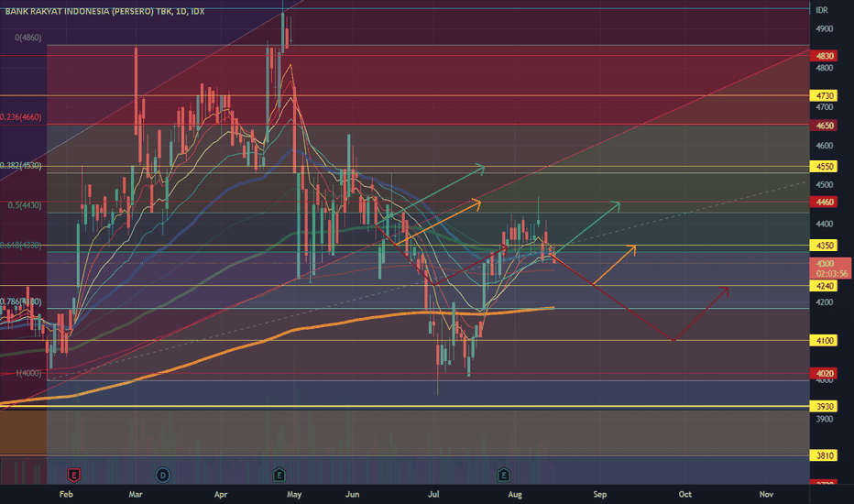Click the Jul label on time axis
The width and height of the screenshot is (854, 504).
click(x=433, y=494)
